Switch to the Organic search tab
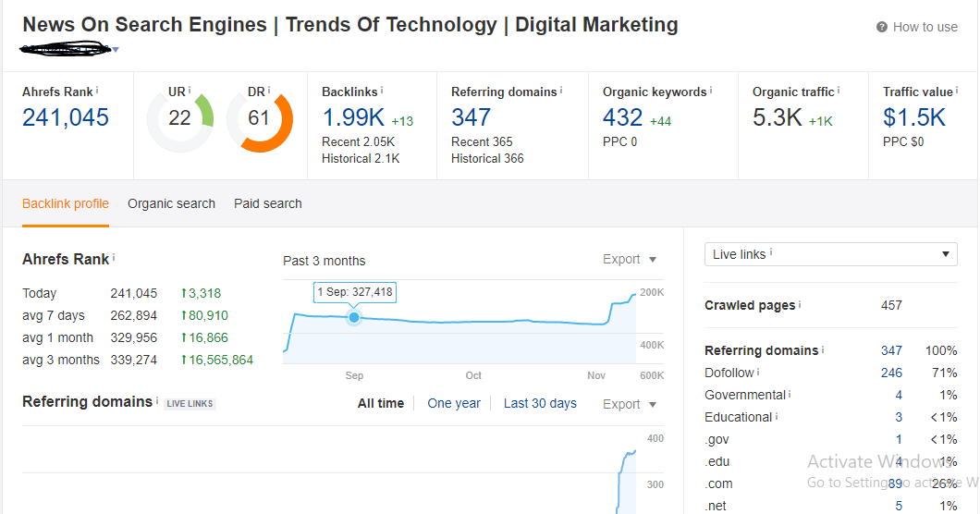The height and width of the screenshot is (514, 980). click(x=171, y=203)
